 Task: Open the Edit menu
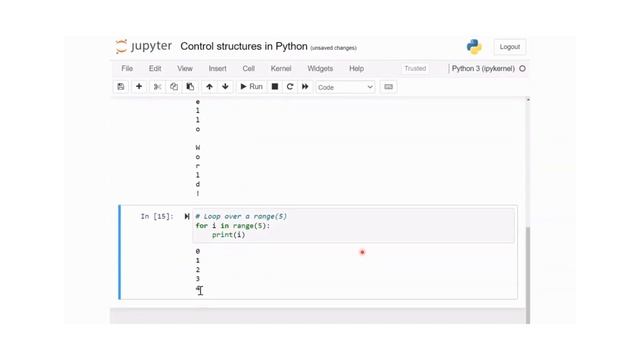point(155,69)
